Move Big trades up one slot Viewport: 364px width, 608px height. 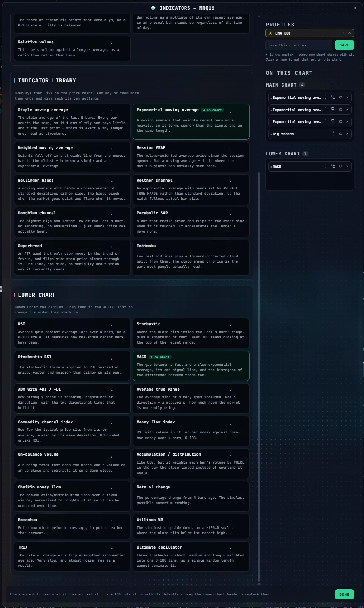(333, 133)
